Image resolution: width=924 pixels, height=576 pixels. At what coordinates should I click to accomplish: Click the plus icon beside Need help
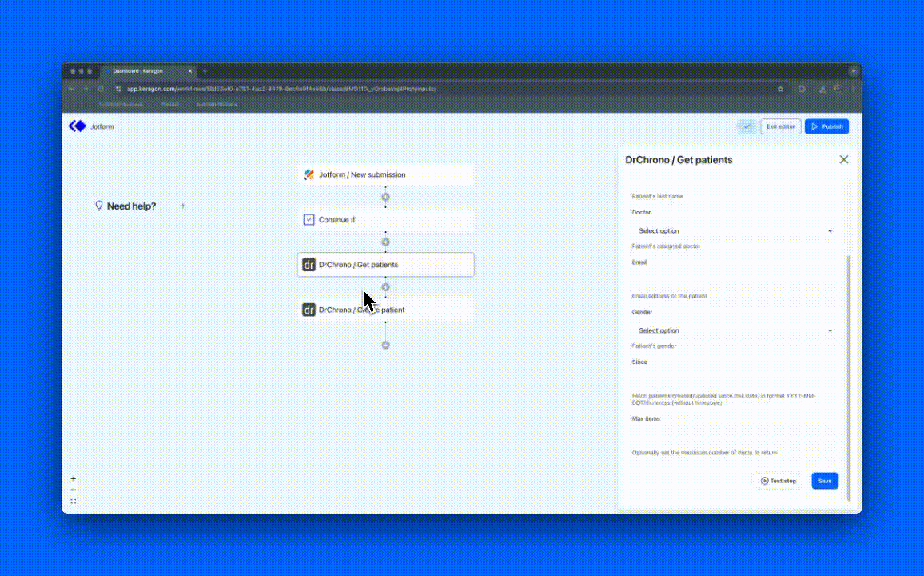183,206
